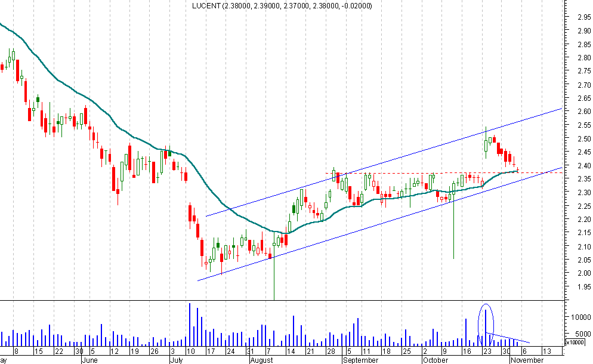Click the 2.60 price axis label

(x=584, y=111)
